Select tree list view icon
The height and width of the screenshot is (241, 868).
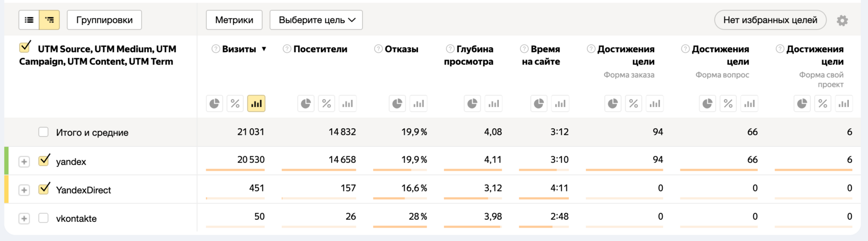(x=50, y=20)
